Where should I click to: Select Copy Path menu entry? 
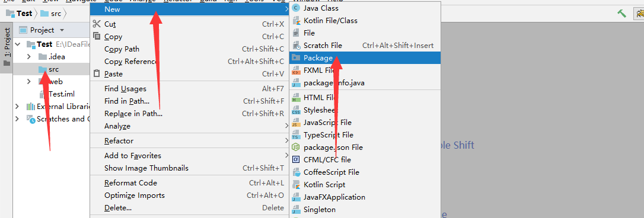190,49
